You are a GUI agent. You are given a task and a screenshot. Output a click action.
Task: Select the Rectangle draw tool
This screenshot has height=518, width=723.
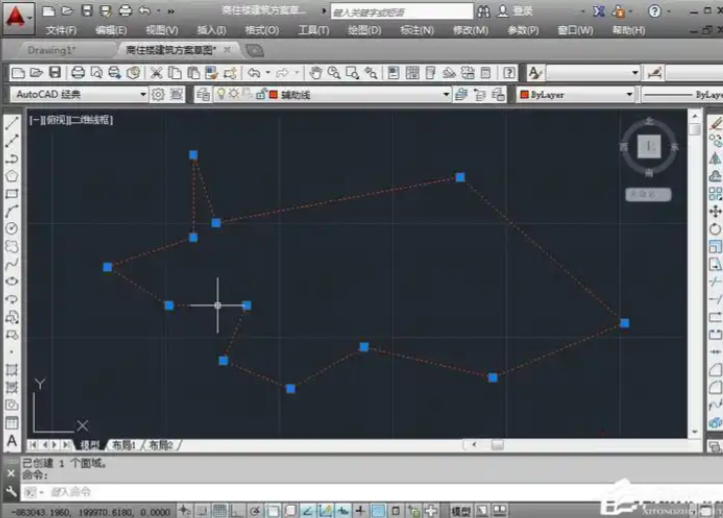click(12, 193)
